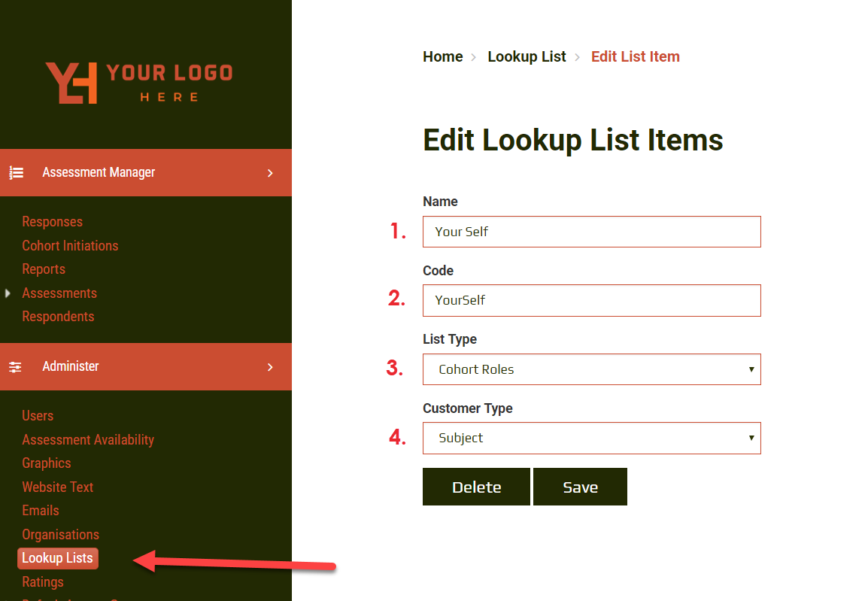
Task: Click the YOUR LOGO HERE logo
Action: pyautogui.click(x=139, y=83)
